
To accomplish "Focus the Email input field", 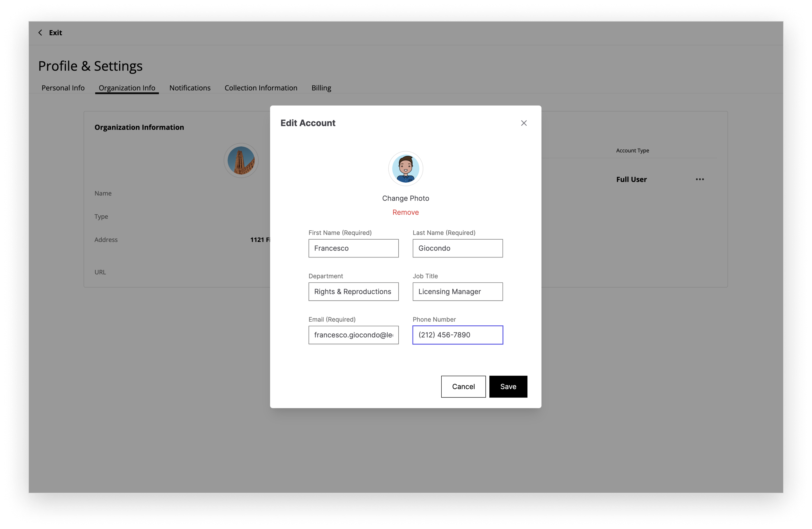I will click(354, 335).
